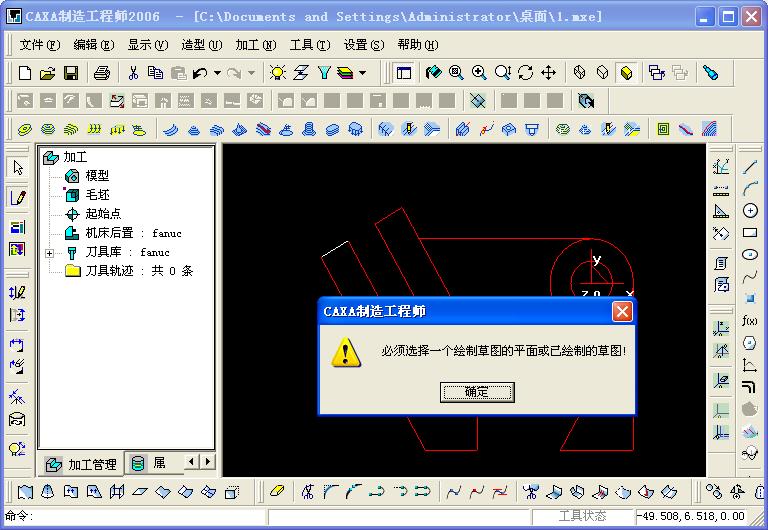Switch to the 加工管理 tab
The image size is (768, 530).
[x=81, y=464]
